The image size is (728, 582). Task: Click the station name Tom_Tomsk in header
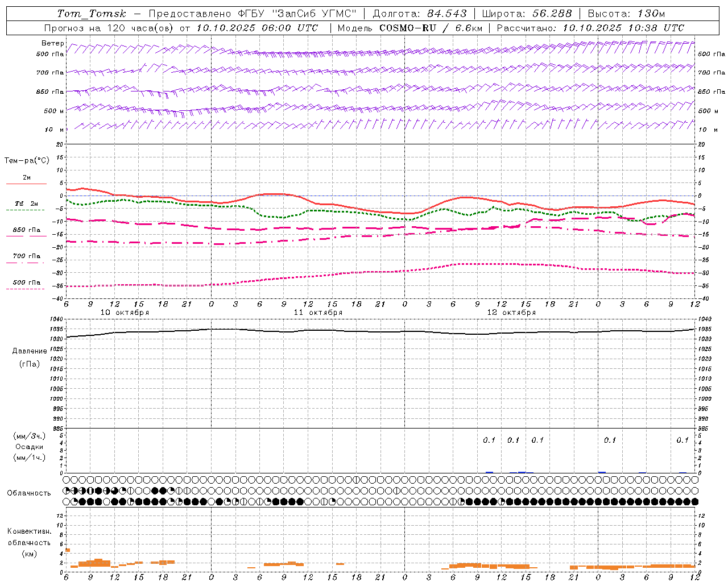(x=92, y=14)
